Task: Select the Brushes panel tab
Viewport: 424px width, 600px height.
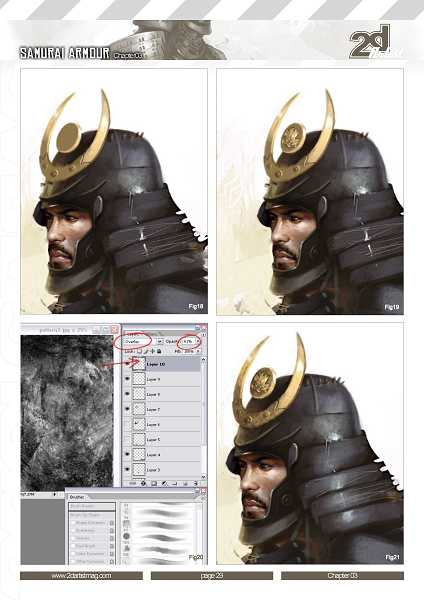Action: [x=75, y=497]
